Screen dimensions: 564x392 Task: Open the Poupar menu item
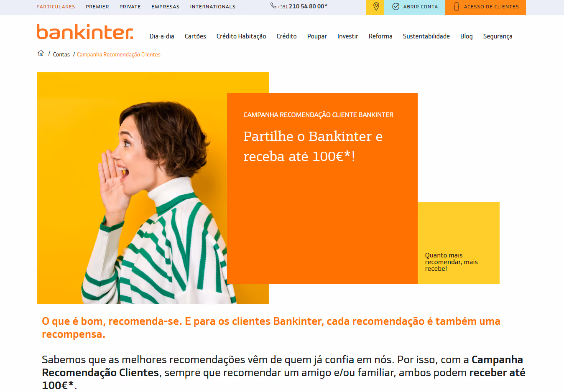point(317,36)
